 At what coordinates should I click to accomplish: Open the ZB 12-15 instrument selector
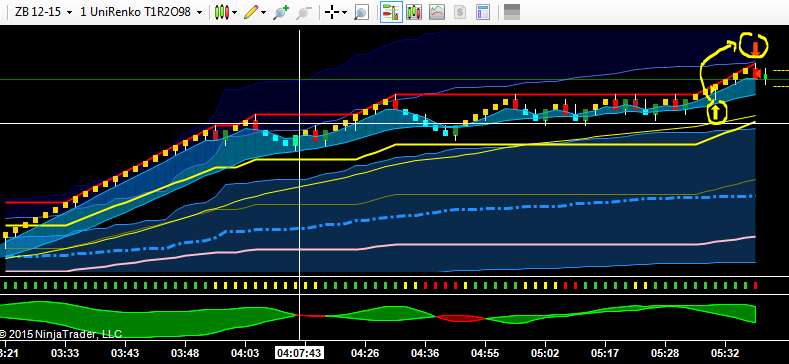pyautogui.click(x=42, y=12)
